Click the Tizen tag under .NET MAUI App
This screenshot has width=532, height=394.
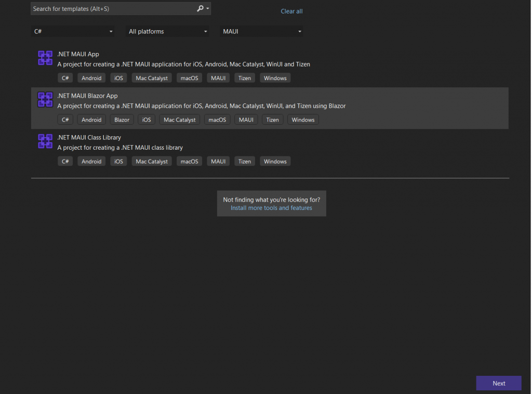click(x=244, y=78)
